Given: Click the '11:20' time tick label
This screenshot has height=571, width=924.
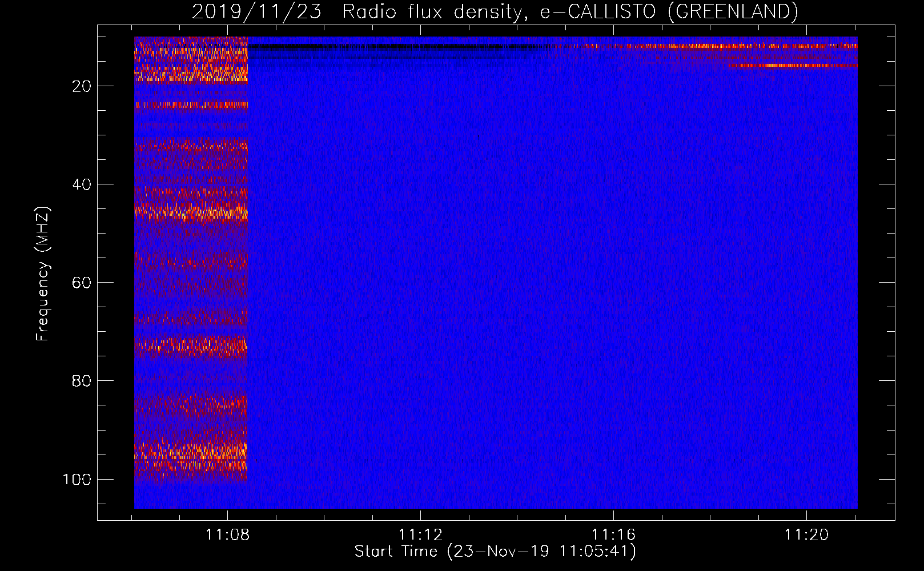Looking at the screenshot, I should tap(806, 535).
